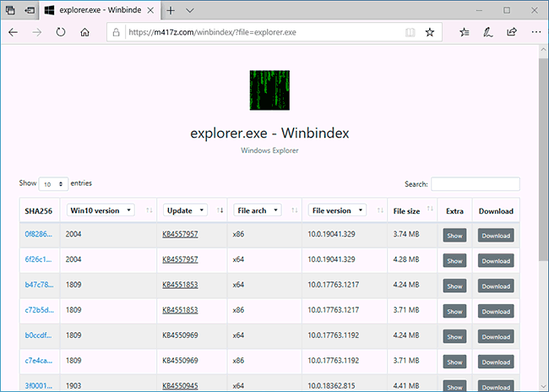
Task: Select file version 10.0.19041.329 in x86 row
Action: pyautogui.click(x=331, y=234)
